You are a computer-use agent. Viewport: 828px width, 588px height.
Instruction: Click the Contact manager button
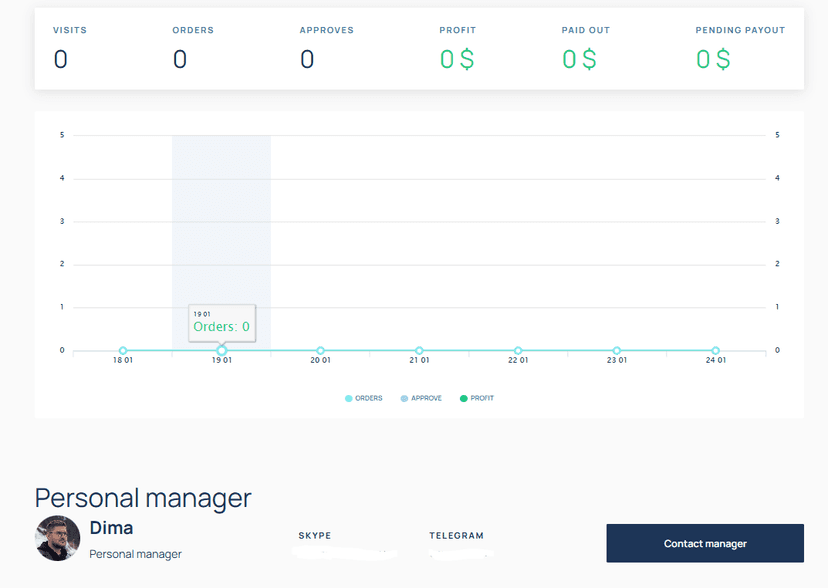point(705,543)
